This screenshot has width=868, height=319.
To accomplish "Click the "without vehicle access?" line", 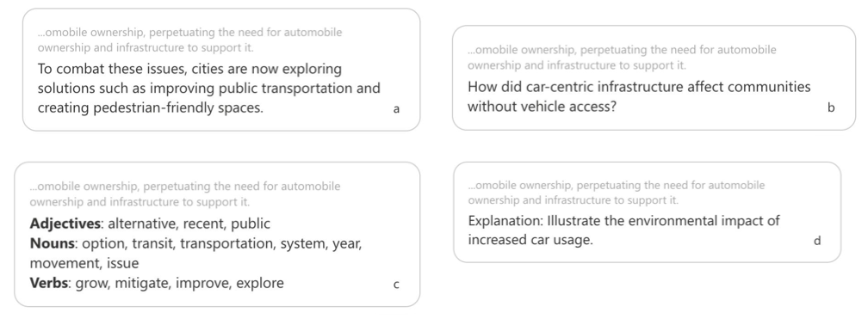I will click(x=542, y=106).
